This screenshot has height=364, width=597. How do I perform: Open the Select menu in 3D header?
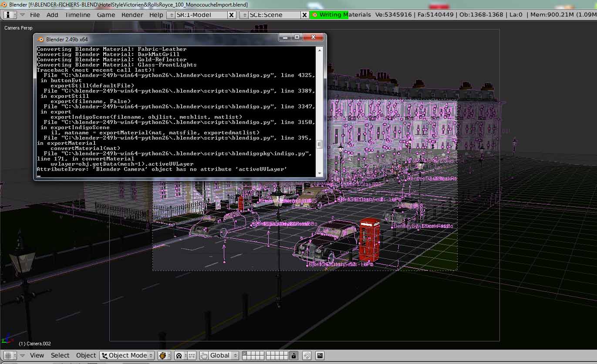click(60, 355)
